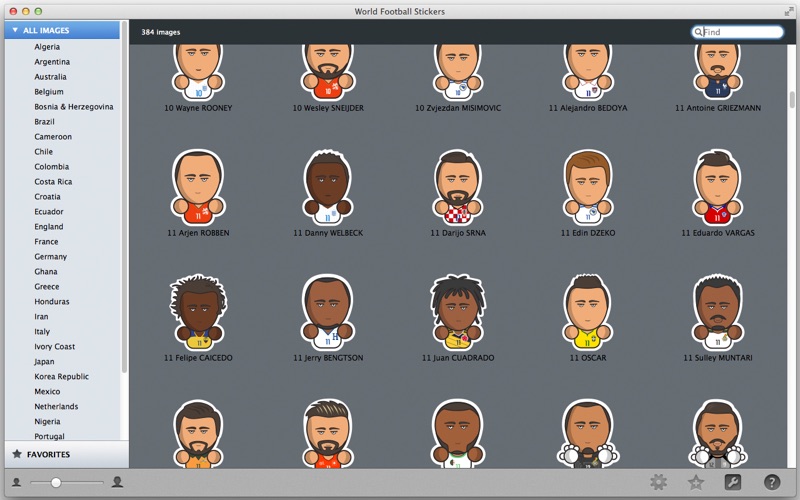This screenshot has width=800, height=500.
Task: Click the star favorites icon in bottom bar
Action: [x=695, y=482]
